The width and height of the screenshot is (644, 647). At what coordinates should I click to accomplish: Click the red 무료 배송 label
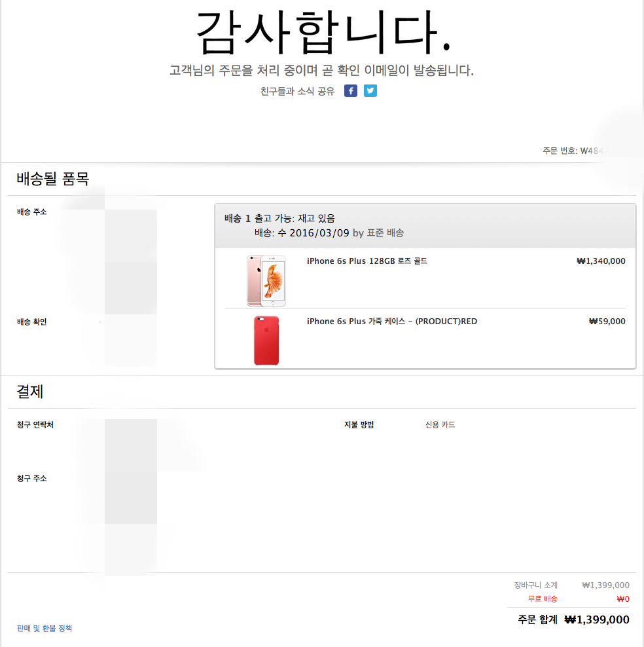543,599
